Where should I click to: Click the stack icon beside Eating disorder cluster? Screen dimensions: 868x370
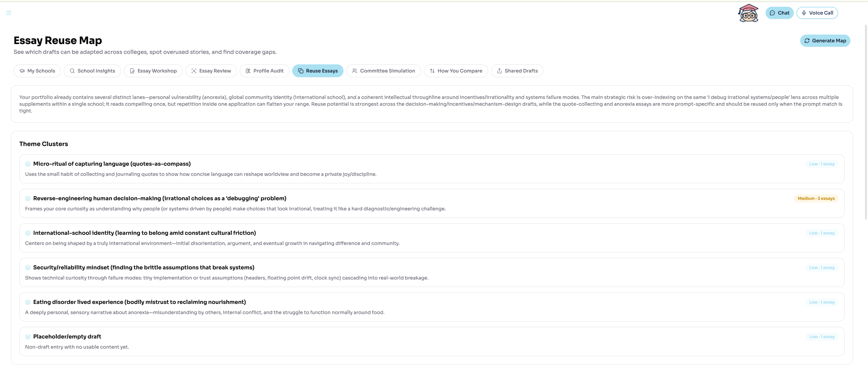(x=28, y=302)
